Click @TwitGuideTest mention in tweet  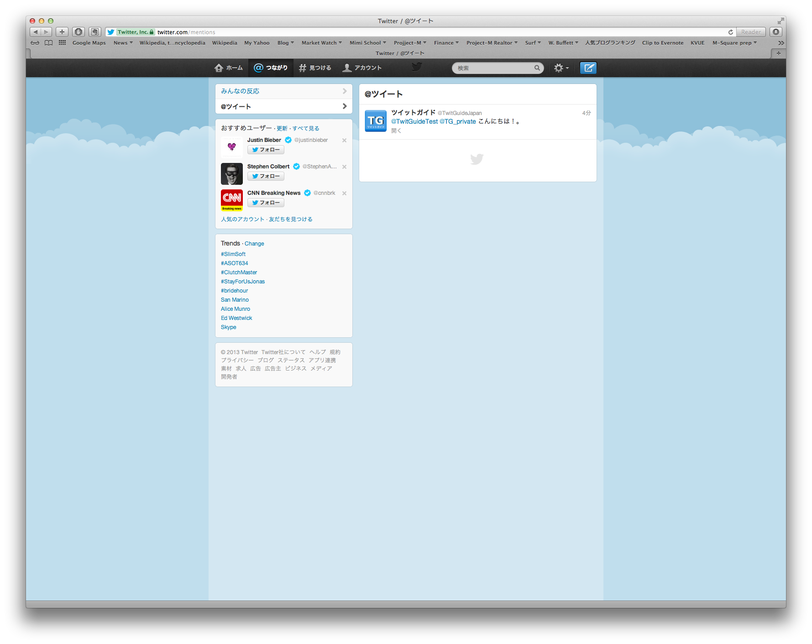tap(414, 121)
